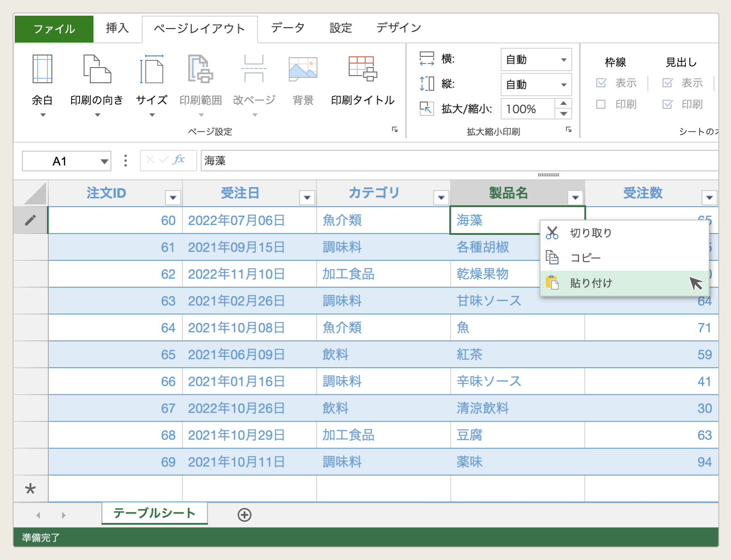Open 印刷タイトル print titles
Image resolution: width=731 pixels, height=560 pixels.
pos(363,81)
